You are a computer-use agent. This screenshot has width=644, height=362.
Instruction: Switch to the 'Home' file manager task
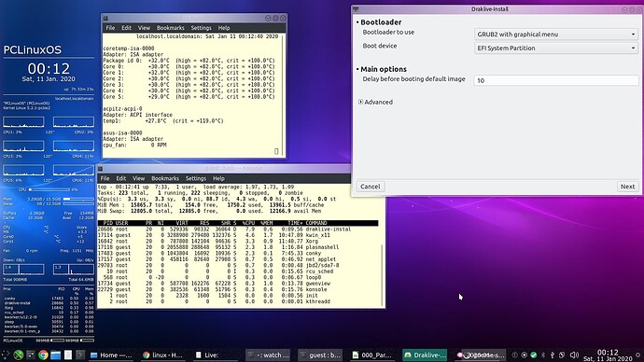coord(111,355)
